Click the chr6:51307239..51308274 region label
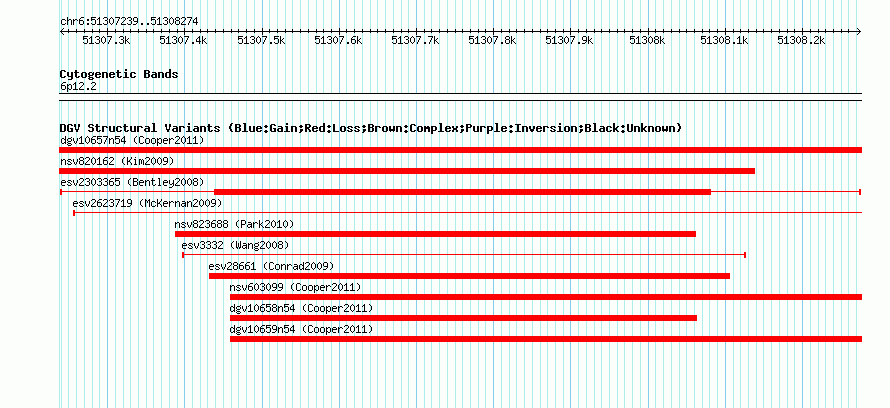The height and width of the screenshot is (408, 890). [x=129, y=21]
